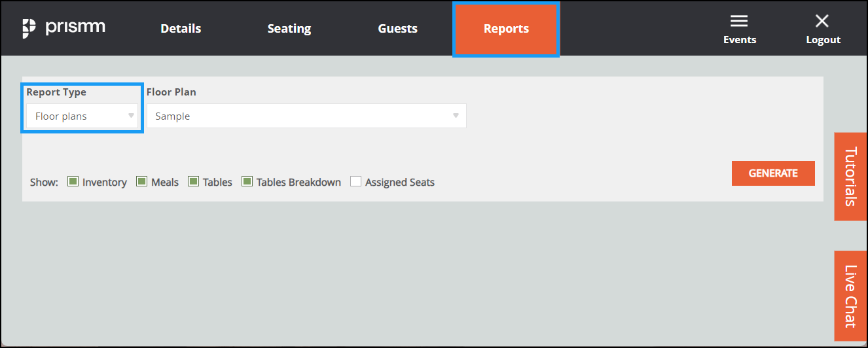Disable the Inventory checkbox

point(73,181)
